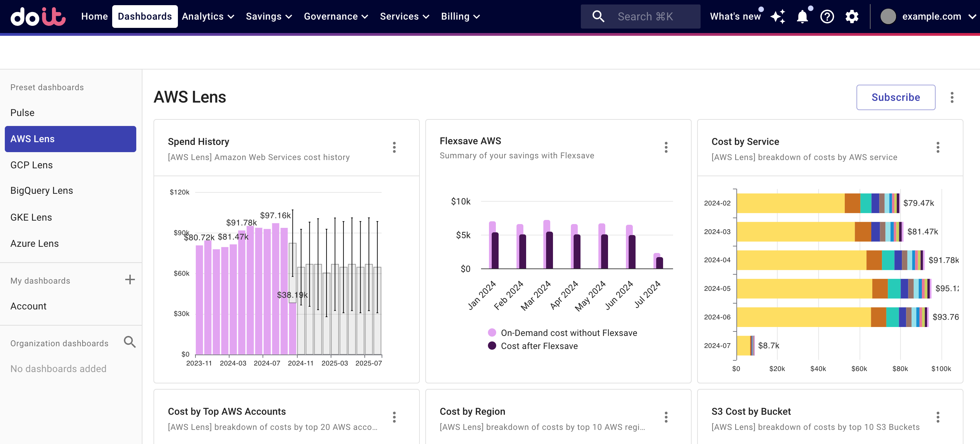Open Cost by Service widget menu

click(x=938, y=147)
